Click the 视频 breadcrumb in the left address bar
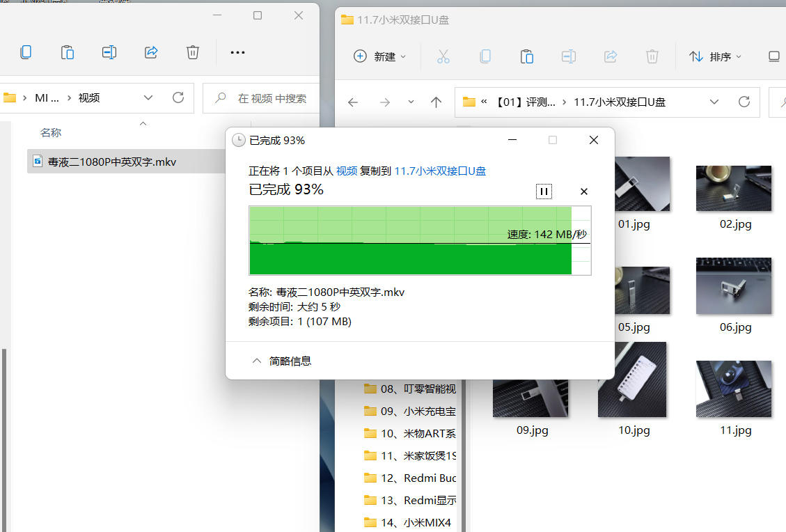Viewport: 786px width, 532px height. click(x=88, y=97)
